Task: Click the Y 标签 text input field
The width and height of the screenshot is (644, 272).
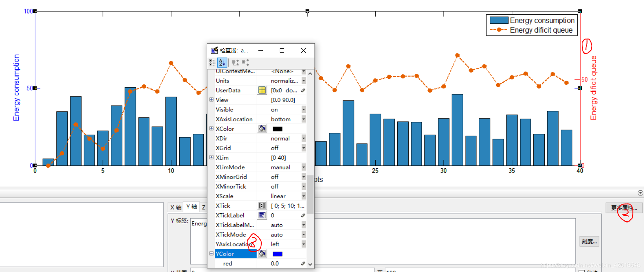Action: coord(383,241)
